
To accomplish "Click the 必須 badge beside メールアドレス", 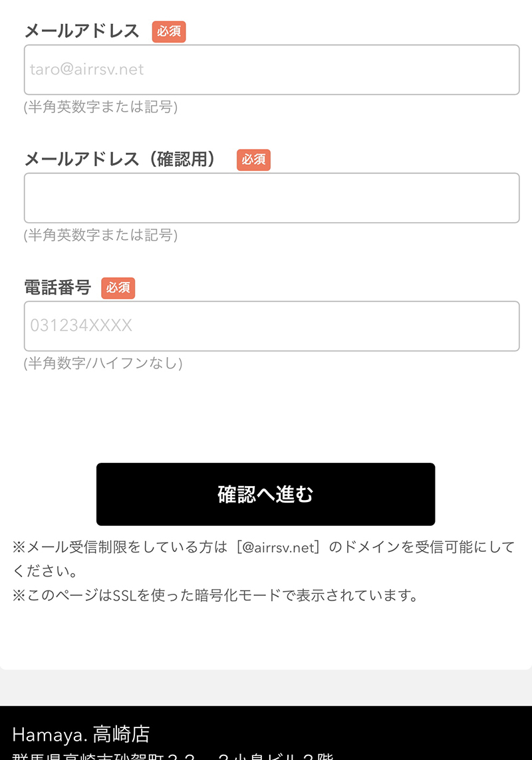I will point(169,31).
